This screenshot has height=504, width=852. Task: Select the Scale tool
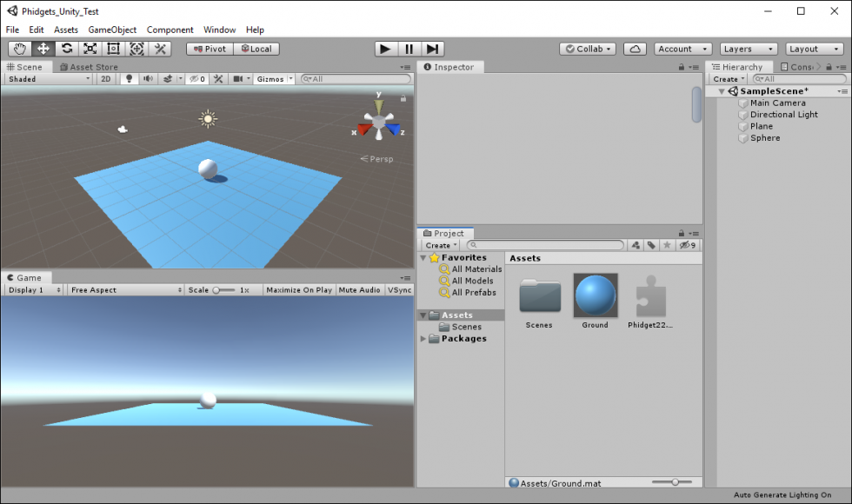90,49
